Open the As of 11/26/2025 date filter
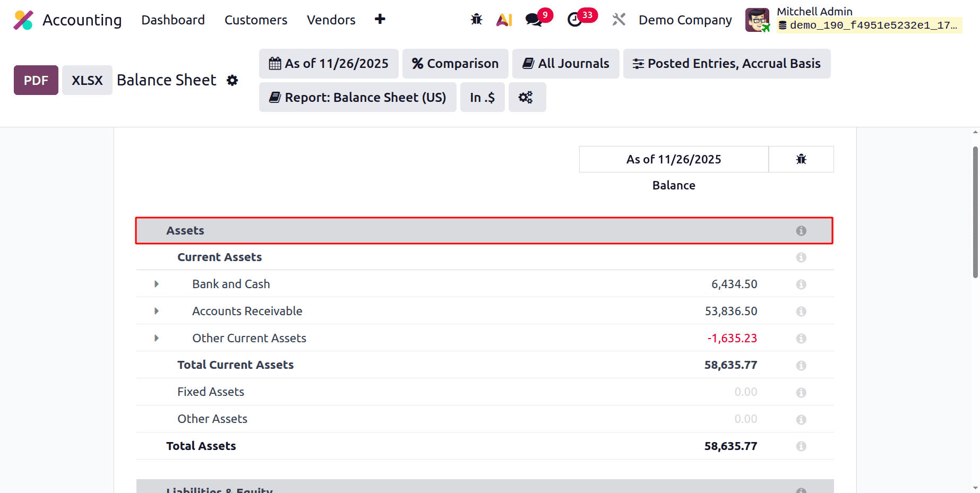Viewport: 980px width, 493px height. (x=329, y=64)
